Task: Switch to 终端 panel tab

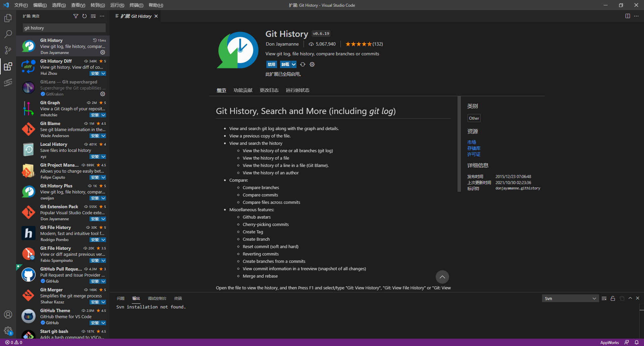Action: point(178,298)
